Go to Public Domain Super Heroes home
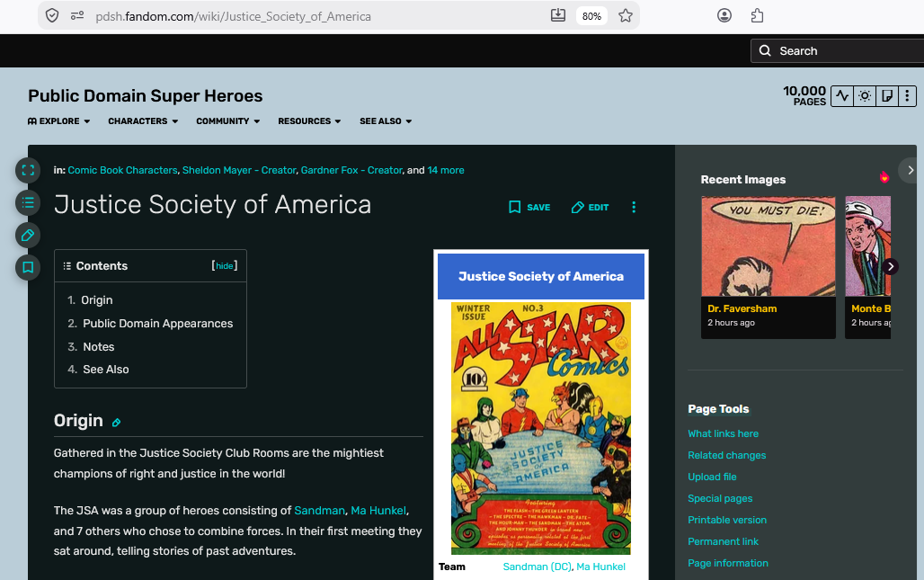 [x=146, y=95]
